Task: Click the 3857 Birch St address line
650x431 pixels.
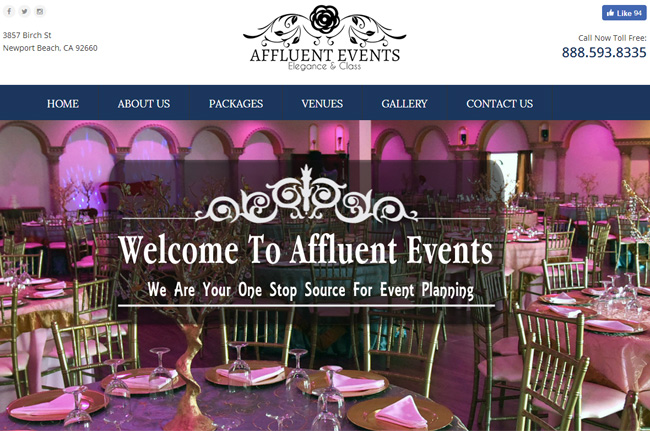Action: click(x=27, y=35)
